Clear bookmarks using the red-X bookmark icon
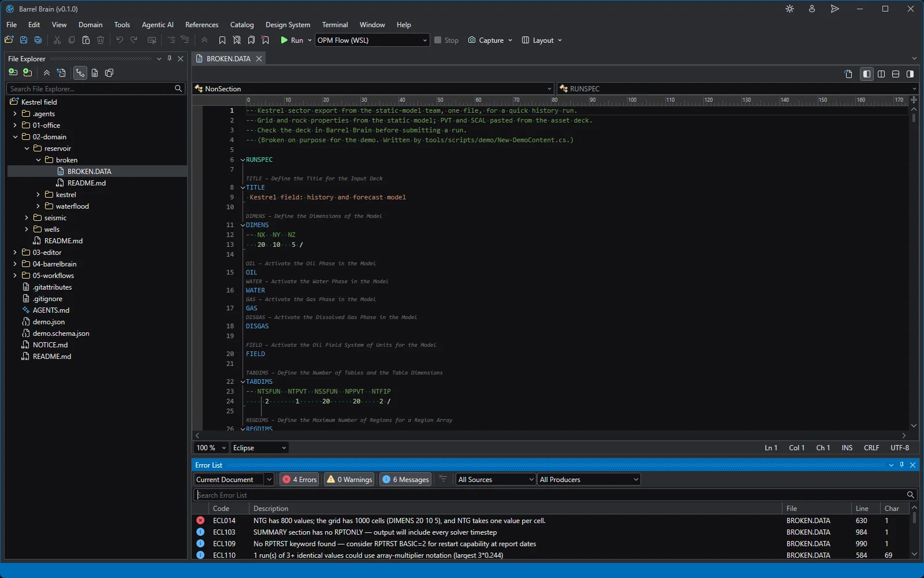 (266, 40)
